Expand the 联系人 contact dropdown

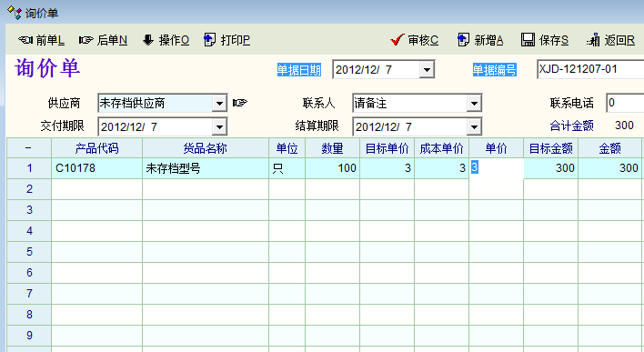click(474, 103)
